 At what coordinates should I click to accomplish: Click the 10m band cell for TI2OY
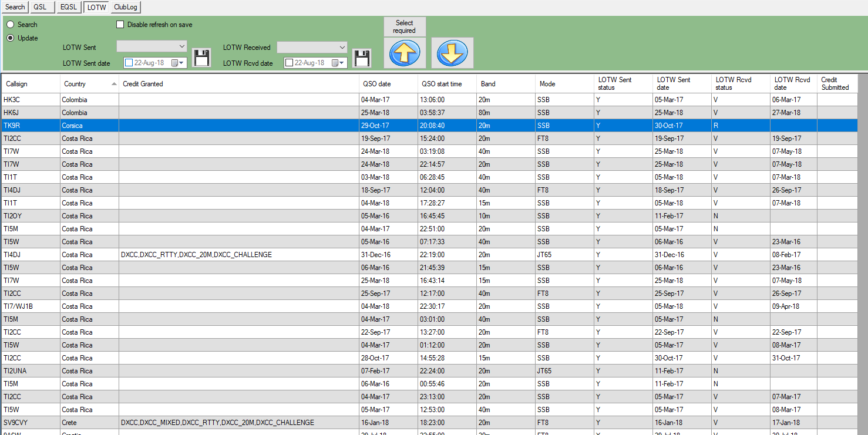506,216
